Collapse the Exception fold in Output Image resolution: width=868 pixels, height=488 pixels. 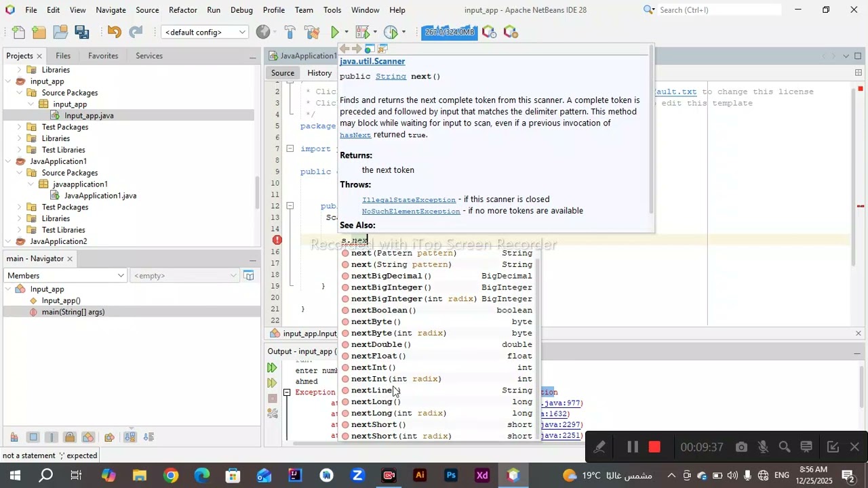click(287, 392)
